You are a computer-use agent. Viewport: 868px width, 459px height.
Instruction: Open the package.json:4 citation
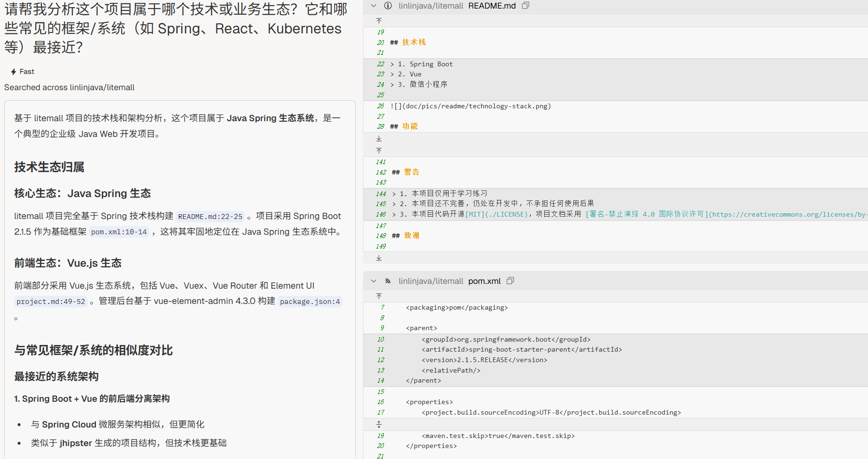pyautogui.click(x=310, y=302)
